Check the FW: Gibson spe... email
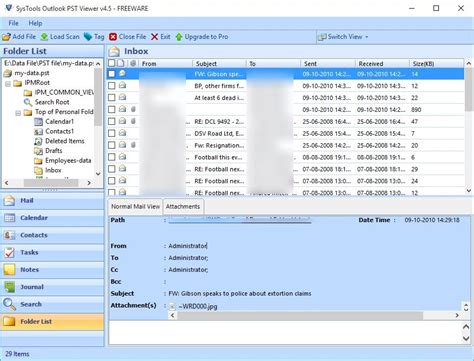The width and height of the screenshot is (474, 361). tap(112, 74)
